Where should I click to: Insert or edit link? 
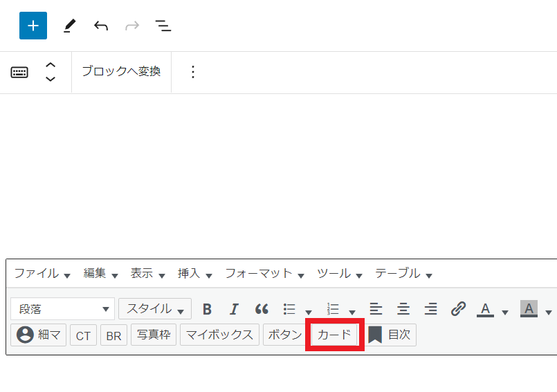[458, 309]
